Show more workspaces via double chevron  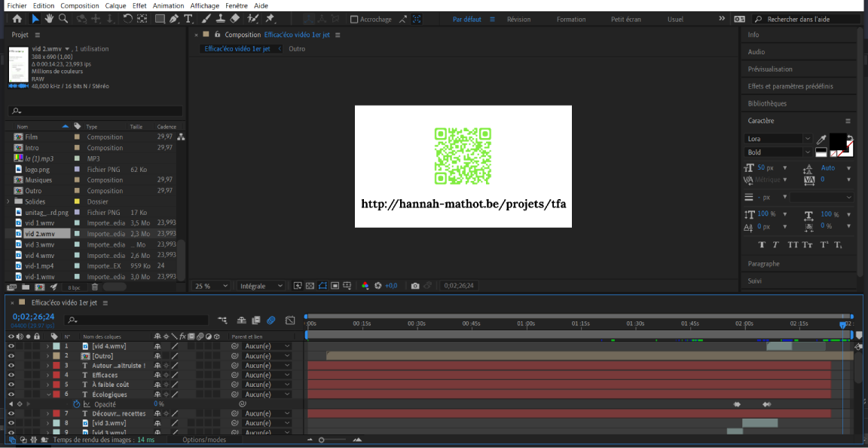[721, 19]
